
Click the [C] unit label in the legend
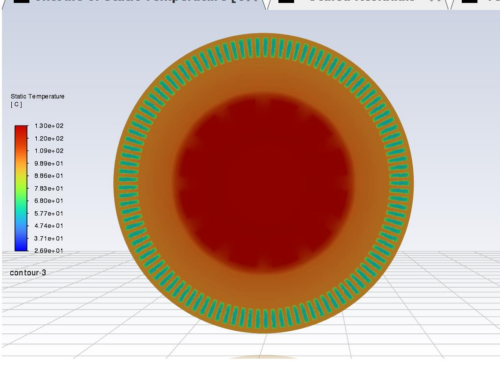(x=16, y=104)
